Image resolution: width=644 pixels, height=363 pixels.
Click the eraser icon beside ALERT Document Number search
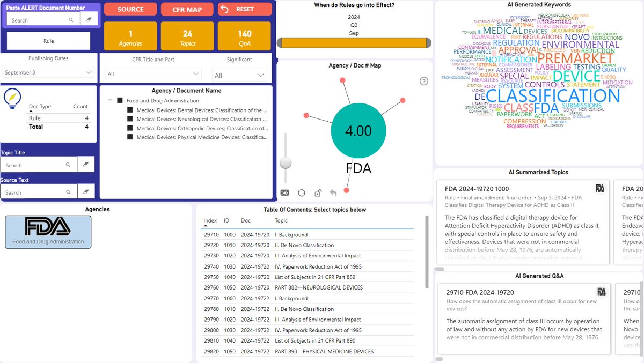[89, 20]
